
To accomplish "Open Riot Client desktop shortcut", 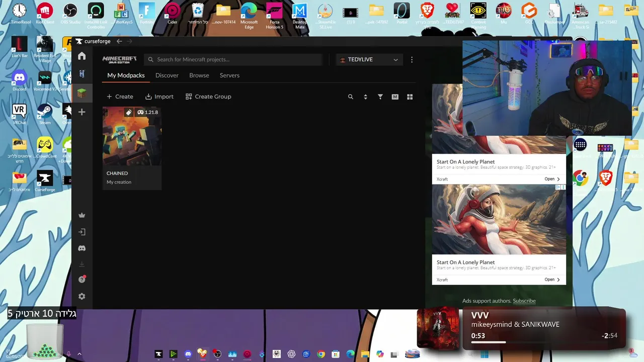I will (x=45, y=13).
